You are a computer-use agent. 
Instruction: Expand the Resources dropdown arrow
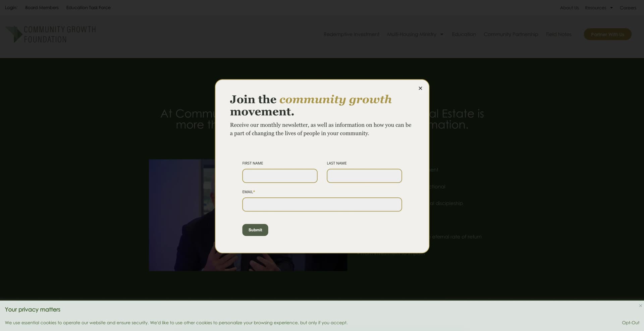[611, 8]
